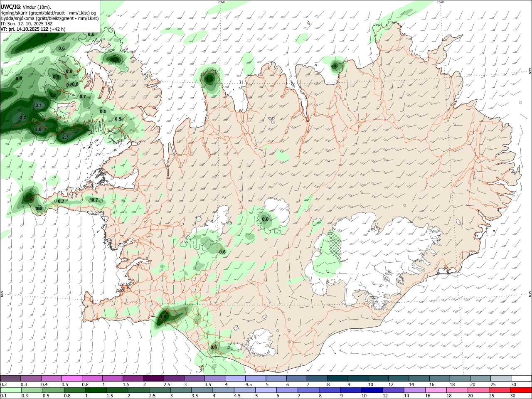Viewport: 532px width, 399px height.
Task: Pick the dark blue swatch between 10 and 12
Action: pyautogui.click(x=372, y=390)
